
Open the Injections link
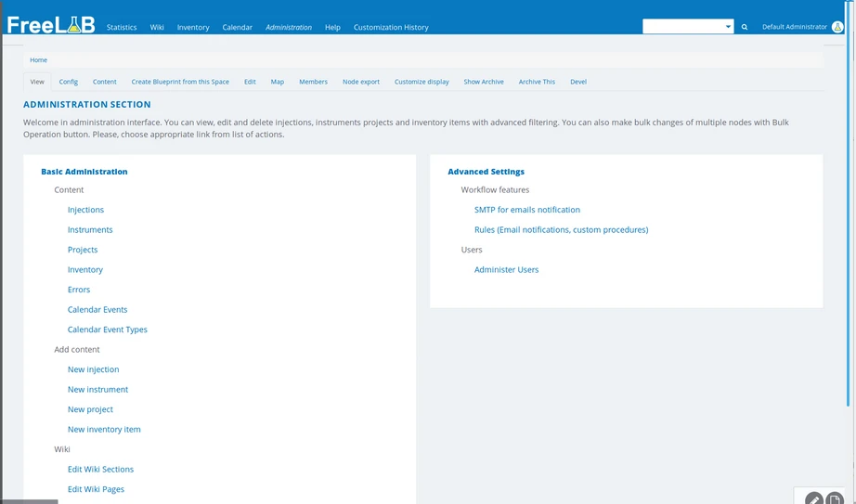coord(85,210)
